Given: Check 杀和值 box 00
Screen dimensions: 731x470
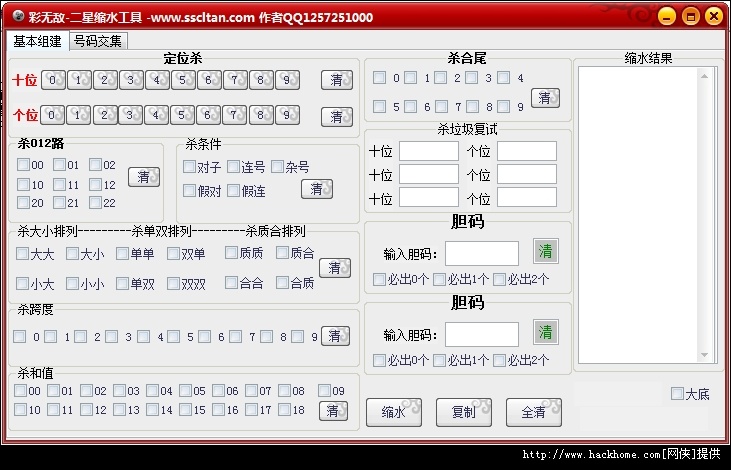Looking at the screenshot, I should (x=20, y=390).
